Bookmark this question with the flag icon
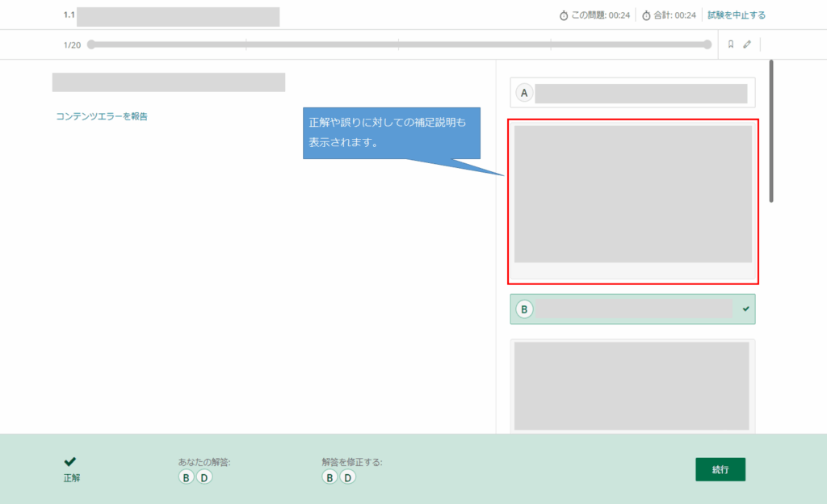 730,44
